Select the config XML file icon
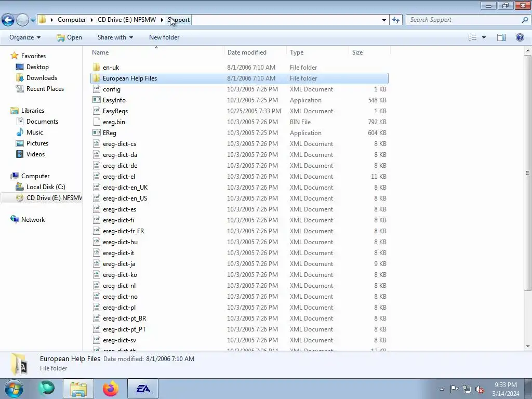 pos(96,89)
